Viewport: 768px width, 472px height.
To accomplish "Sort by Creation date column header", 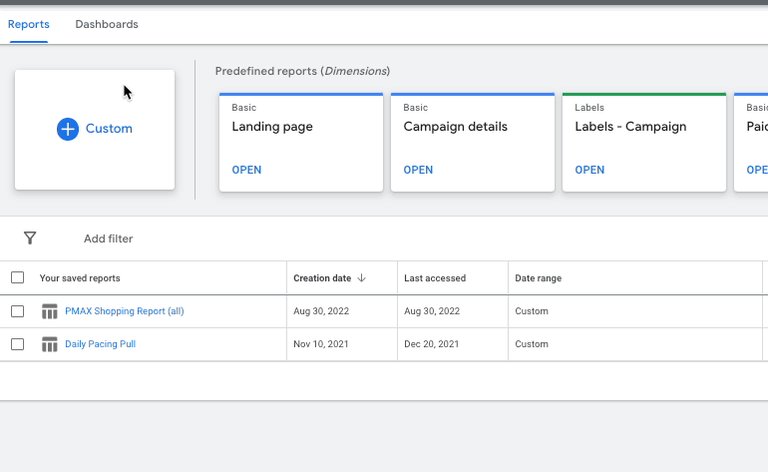I will (322, 278).
